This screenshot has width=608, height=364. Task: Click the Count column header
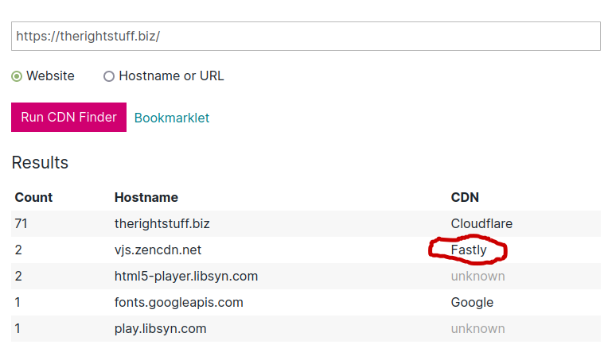[33, 197]
